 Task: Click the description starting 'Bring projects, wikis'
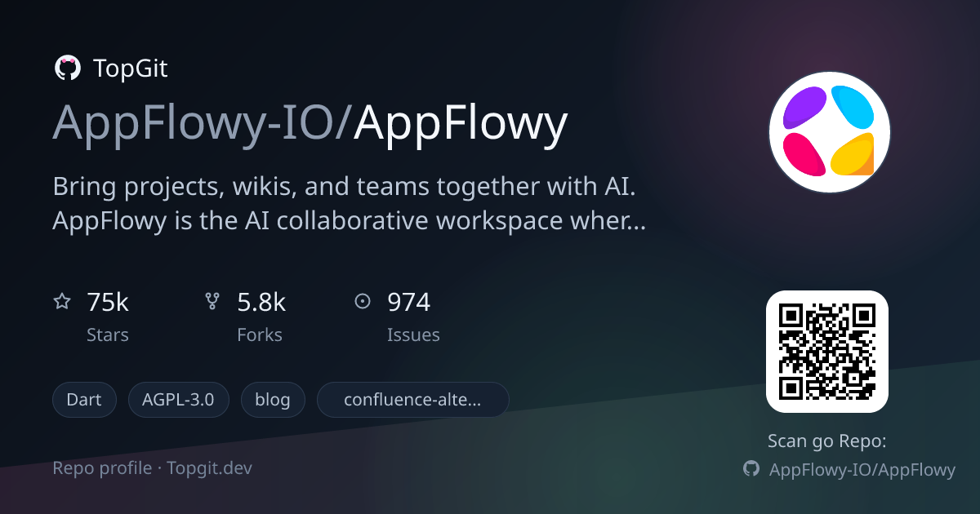(350, 204)
